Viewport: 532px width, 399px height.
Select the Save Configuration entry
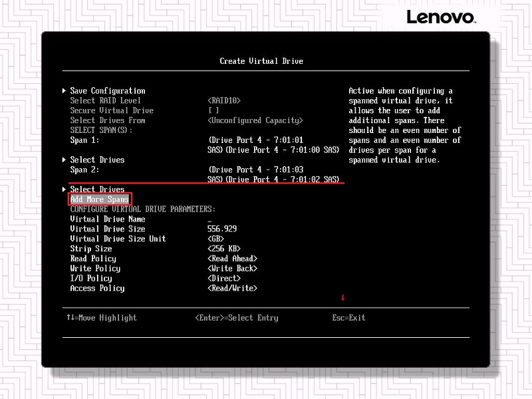pyautogui.click(x=107, y=90)
